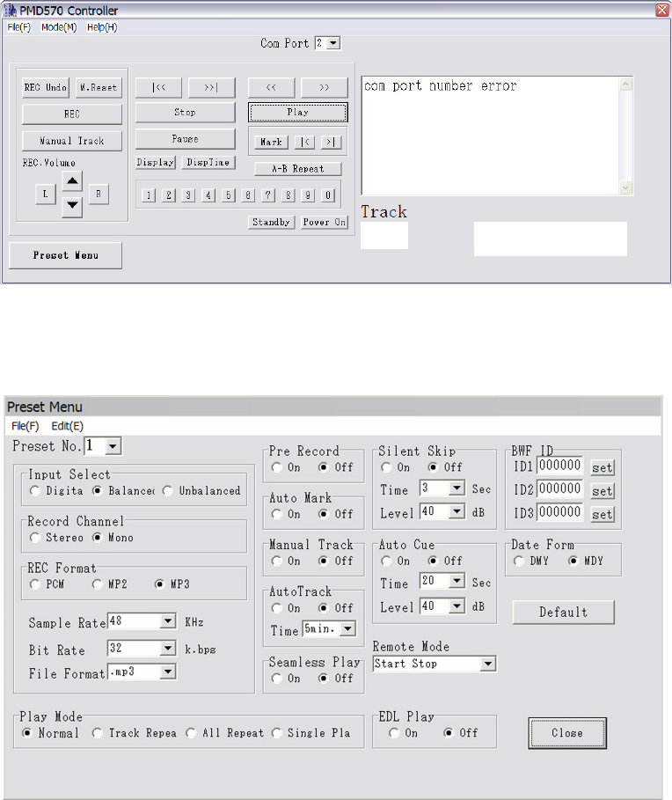Click number key 4 on keypad
The image size is (672, 800).
tap(208, 194)
